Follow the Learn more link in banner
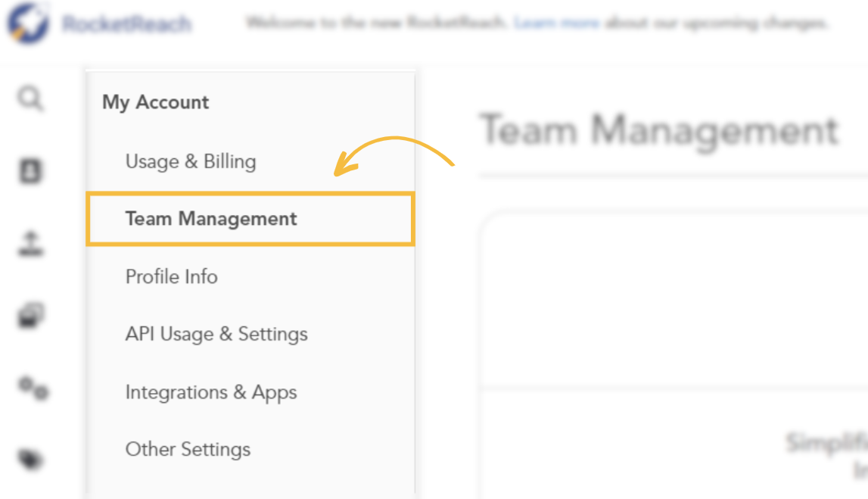The image size is (868, 499). coord(557,23)
